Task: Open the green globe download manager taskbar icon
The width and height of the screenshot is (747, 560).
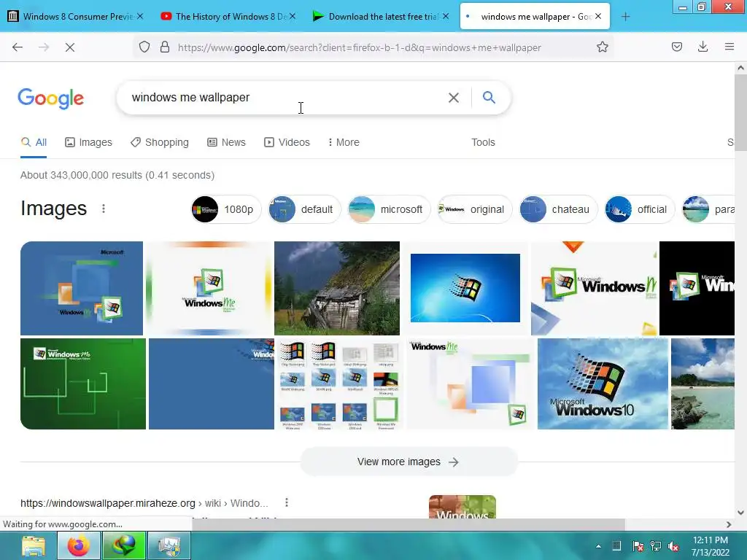Action: pos(124,545)
